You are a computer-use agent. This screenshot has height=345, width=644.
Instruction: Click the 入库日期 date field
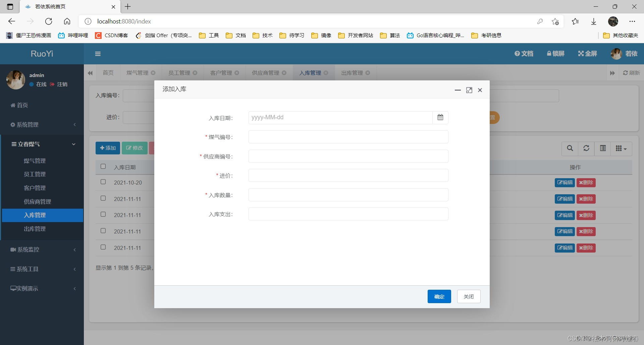coord(340,118)
